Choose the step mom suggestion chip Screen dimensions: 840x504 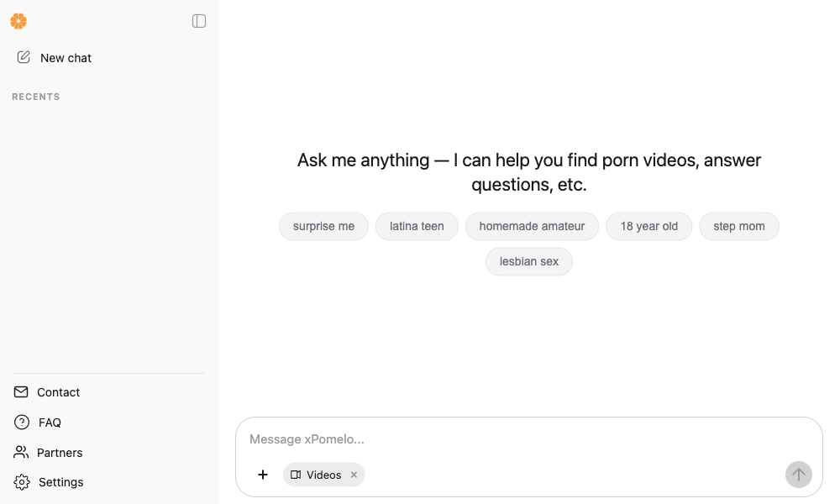pyautogui.click(x=738, y=226)
